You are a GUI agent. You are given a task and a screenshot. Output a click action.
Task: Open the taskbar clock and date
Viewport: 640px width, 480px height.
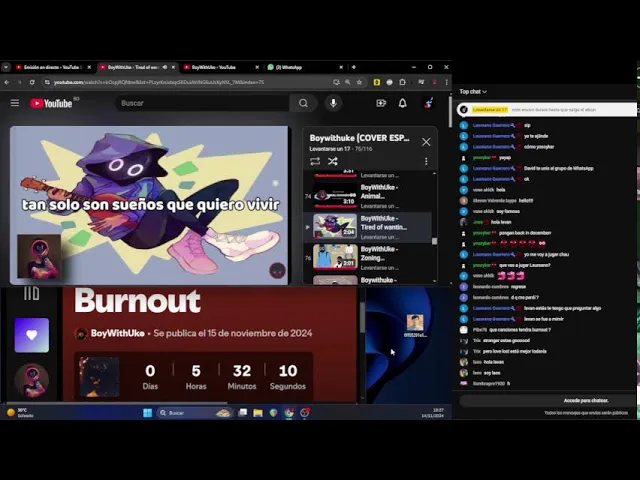click(x=432, y=413)
